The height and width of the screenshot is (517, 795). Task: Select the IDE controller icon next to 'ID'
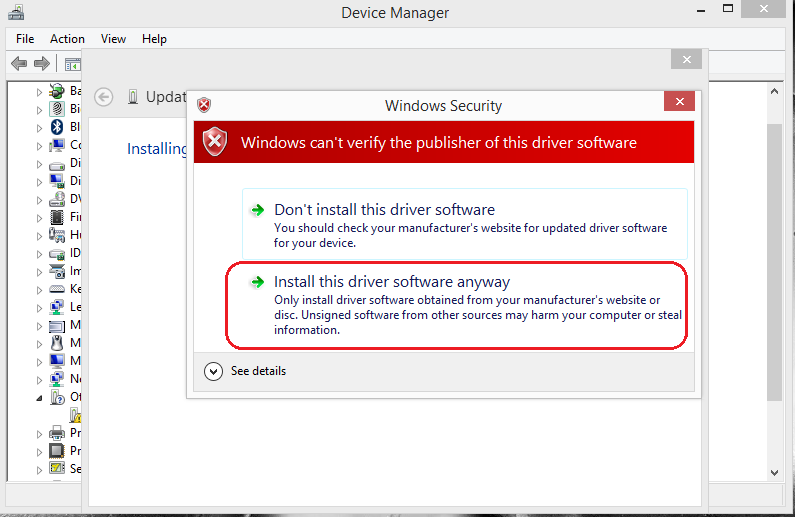pyautogui.click(x=57, y=253)
